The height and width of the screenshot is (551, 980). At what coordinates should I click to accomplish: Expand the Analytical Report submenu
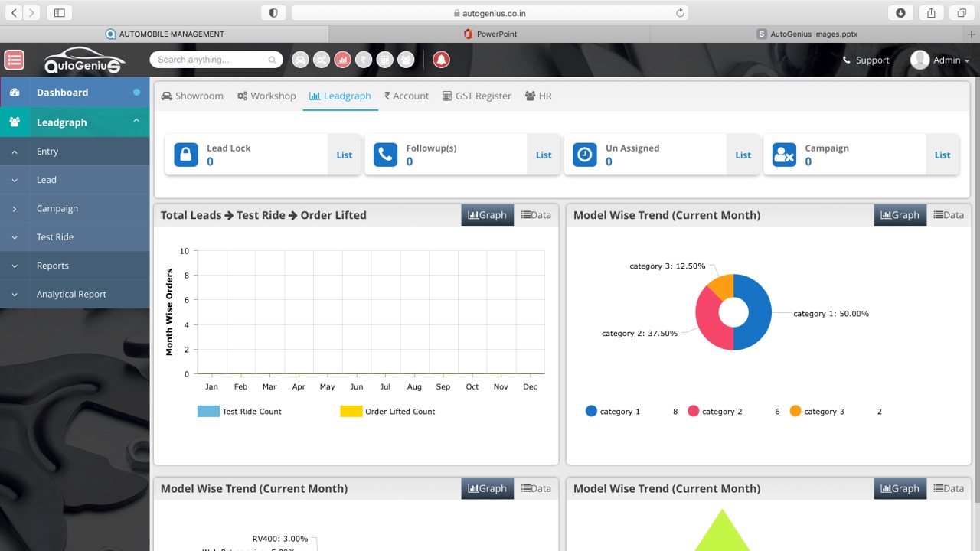15,294
